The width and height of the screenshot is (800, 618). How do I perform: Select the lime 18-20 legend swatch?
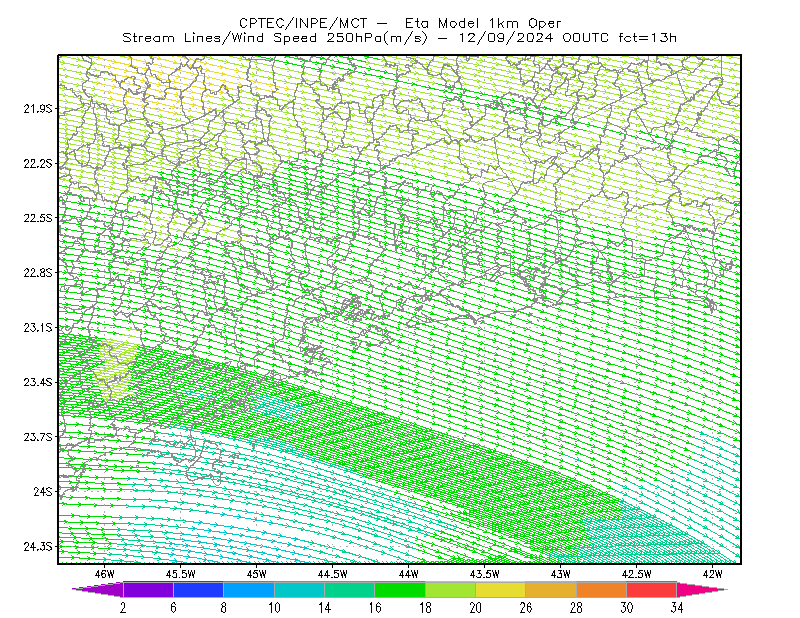pyautogui.click(x=450, y=589)
